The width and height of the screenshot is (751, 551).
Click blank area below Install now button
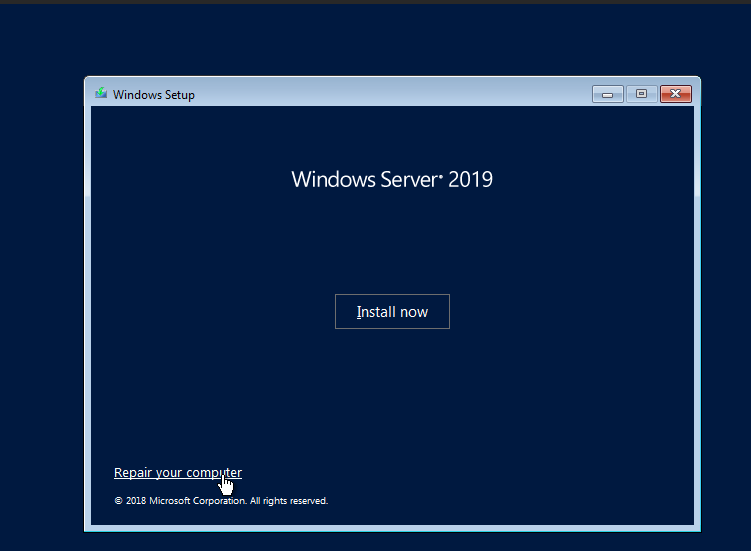click(392, 400)
